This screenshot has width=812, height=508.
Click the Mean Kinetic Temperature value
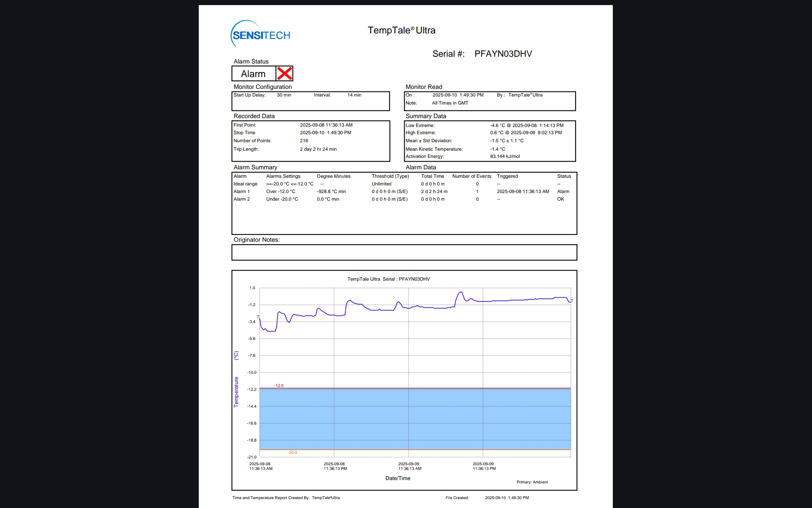[497, 149]
